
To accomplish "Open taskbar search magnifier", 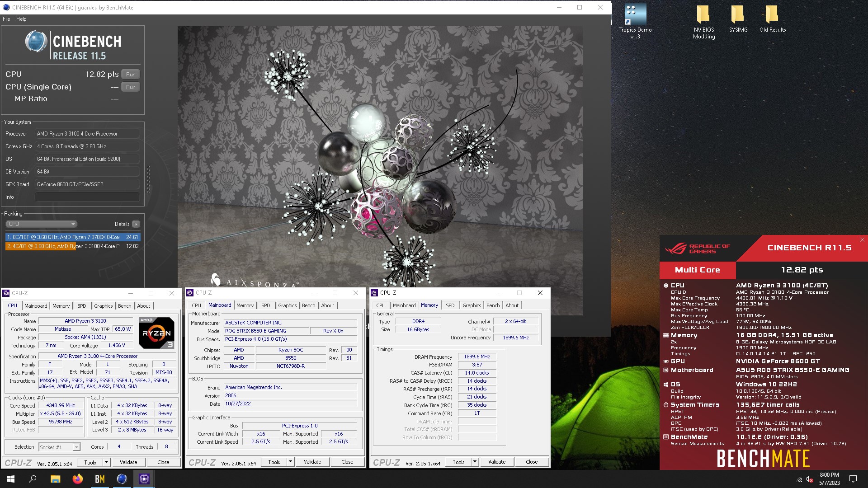I will (x=33, y=479).
